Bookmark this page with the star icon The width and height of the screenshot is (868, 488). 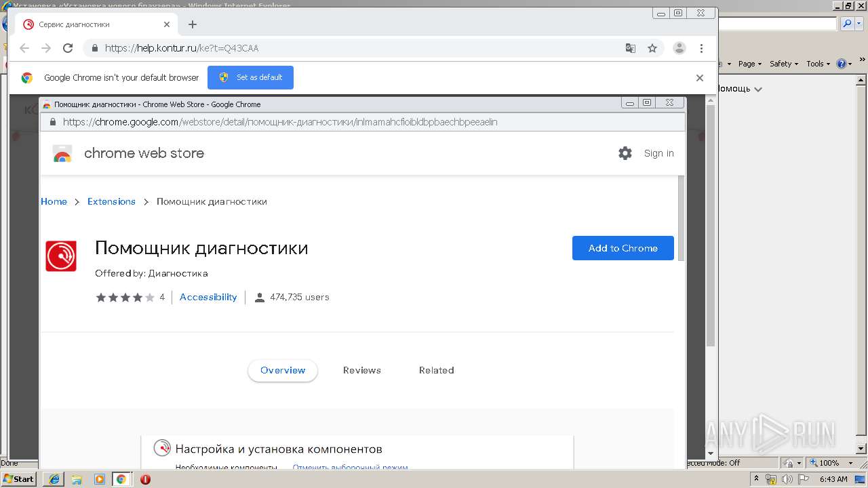click(x=652, y=48)
